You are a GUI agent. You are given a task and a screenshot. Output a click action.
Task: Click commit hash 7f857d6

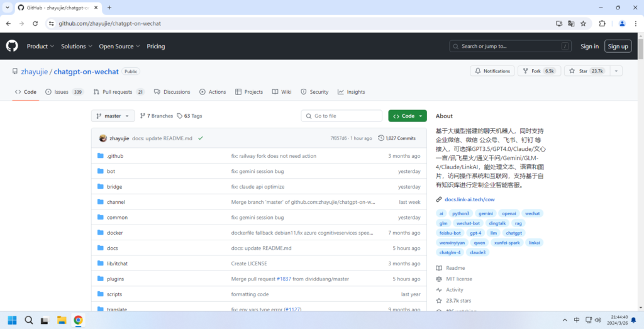338,138
